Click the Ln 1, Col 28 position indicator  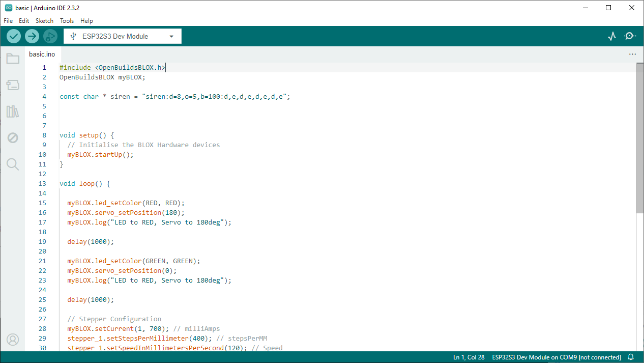[469, 357]
